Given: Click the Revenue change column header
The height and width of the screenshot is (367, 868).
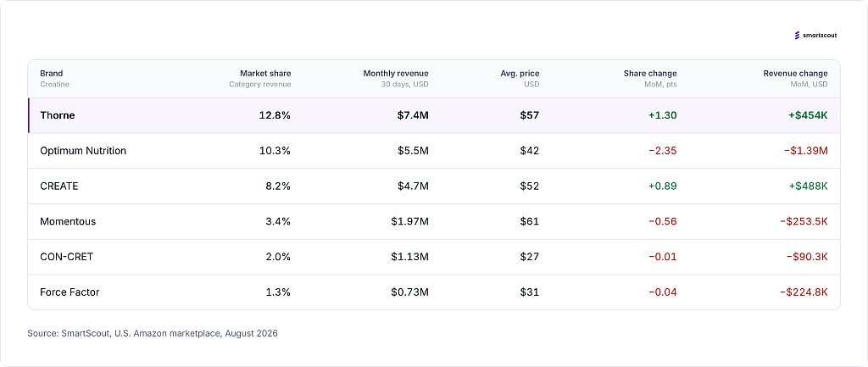Looking at the screenshot, I should [x=795, y=73].
